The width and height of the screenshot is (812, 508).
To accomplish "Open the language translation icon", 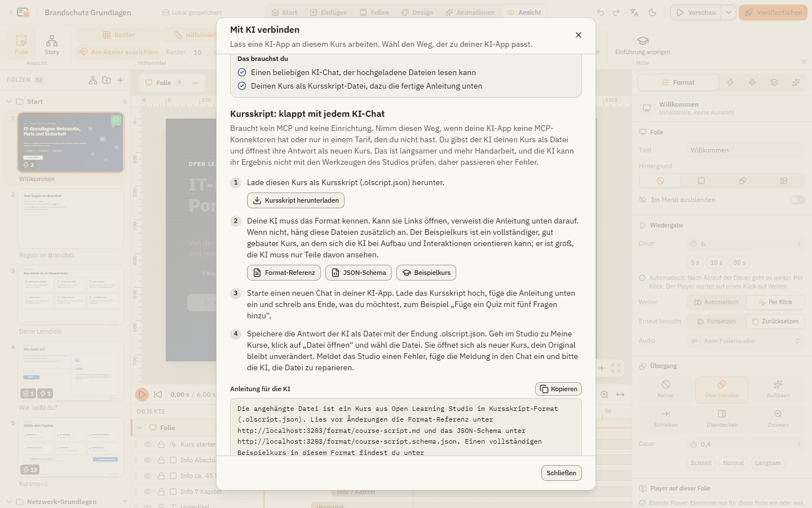I will pos(634,12).
